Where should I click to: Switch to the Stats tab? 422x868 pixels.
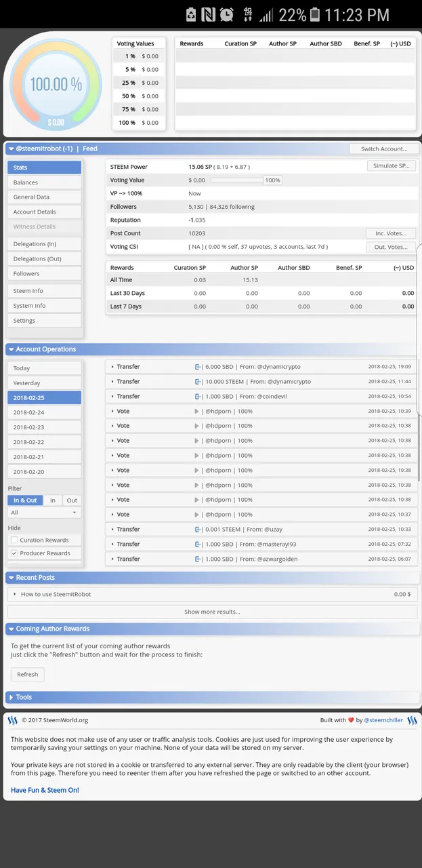pos(44,167)
